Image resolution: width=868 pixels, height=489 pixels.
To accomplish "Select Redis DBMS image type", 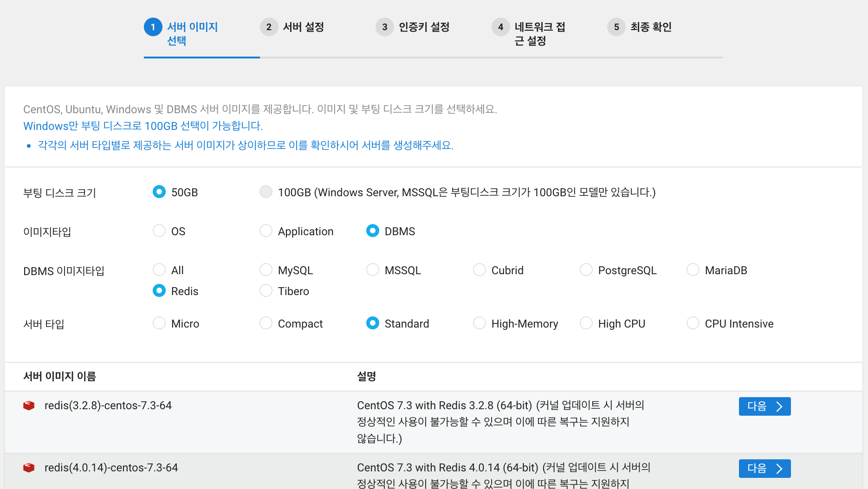I will (x=159, y=290).
